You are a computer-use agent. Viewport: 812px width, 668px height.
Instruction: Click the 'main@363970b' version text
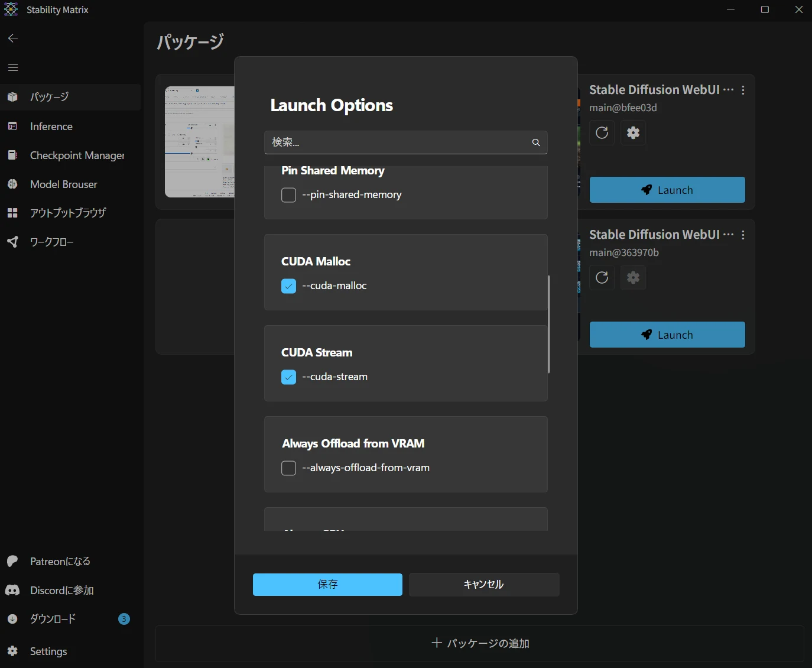624,252
